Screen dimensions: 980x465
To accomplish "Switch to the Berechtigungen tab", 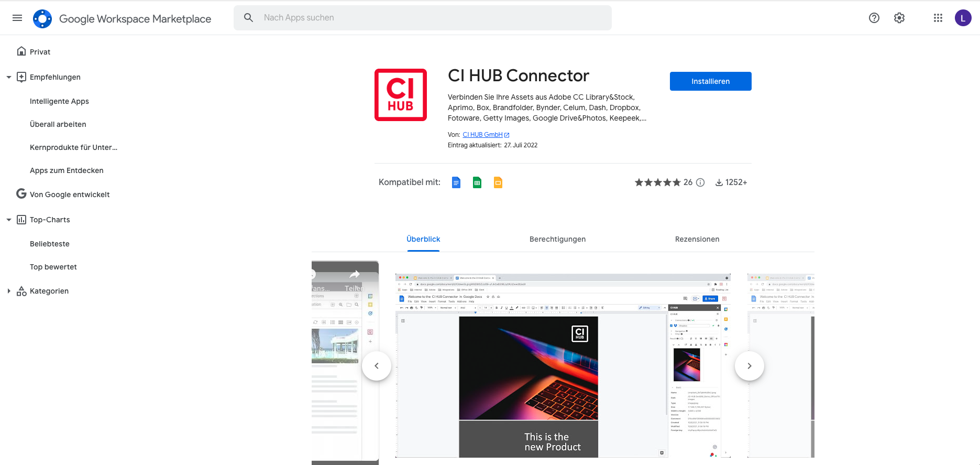I will (557, 239).
